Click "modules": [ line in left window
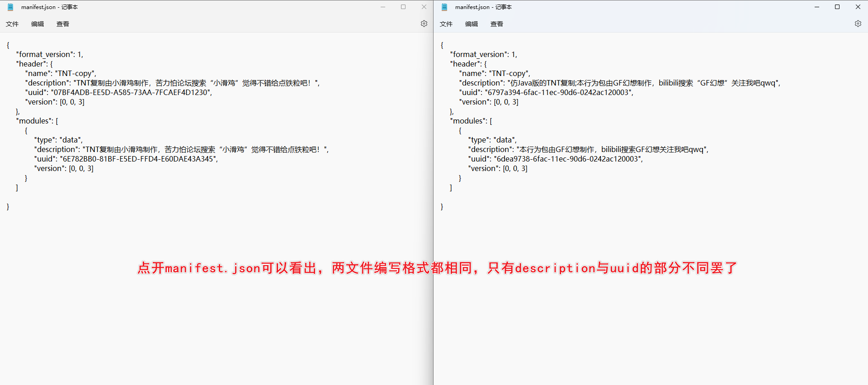Image resolution: width=868 pixels, height=385 pixels. tap(37, 121)
